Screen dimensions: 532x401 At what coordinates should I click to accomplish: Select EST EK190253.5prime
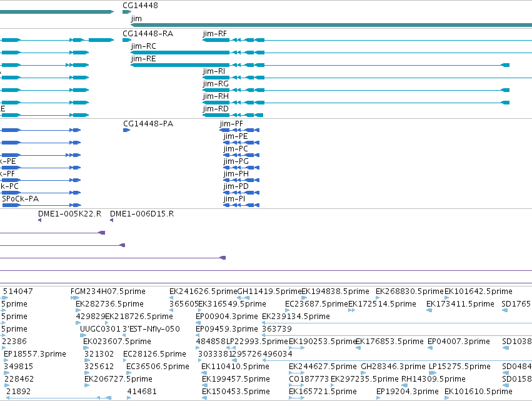click(x=323, y=342)
